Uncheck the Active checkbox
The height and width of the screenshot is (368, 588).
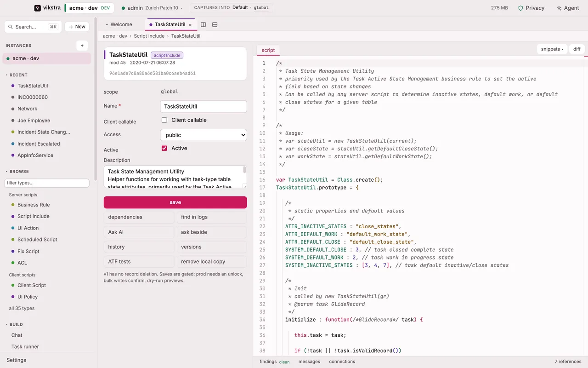point(164,148)
